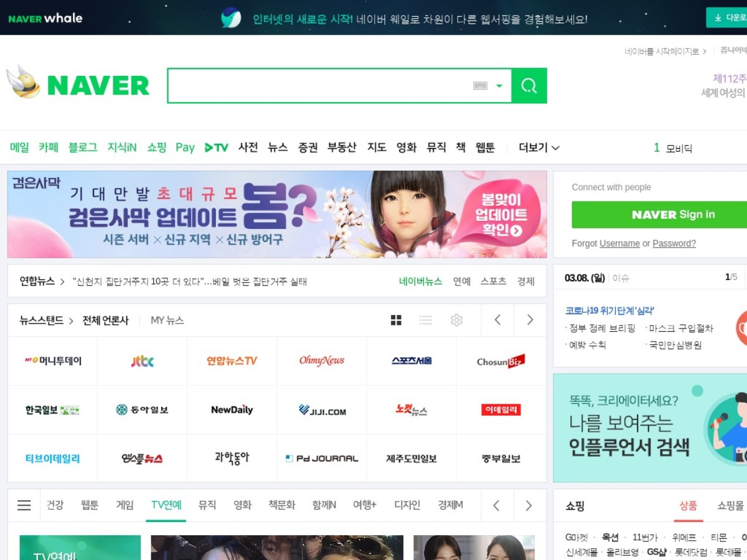Go to next newsstand page arrow
The width and height of the screenshot is (747, 560).
click(530, 320)
